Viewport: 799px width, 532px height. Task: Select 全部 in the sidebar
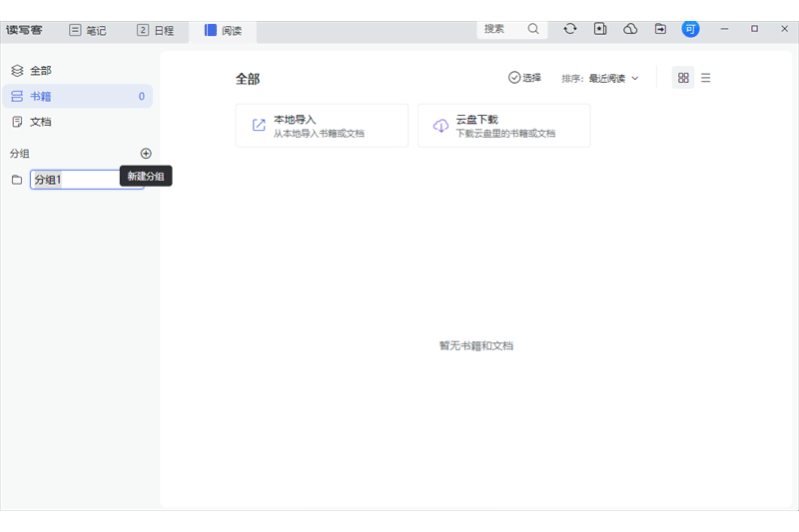coord(40,71)
